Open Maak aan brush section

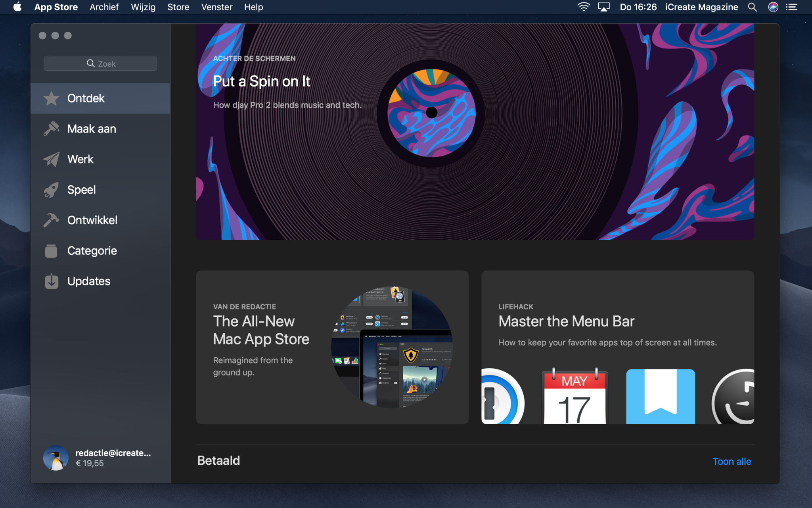(51, 129)
